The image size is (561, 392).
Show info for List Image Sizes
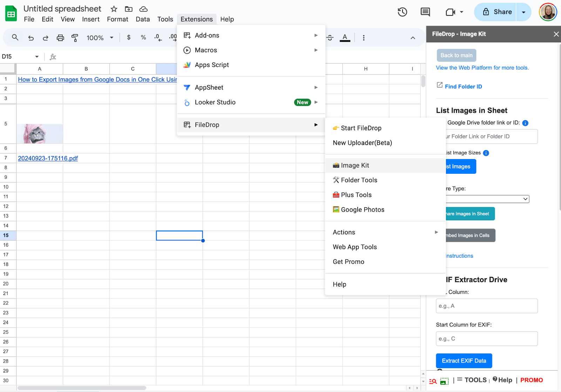[486, 153]
